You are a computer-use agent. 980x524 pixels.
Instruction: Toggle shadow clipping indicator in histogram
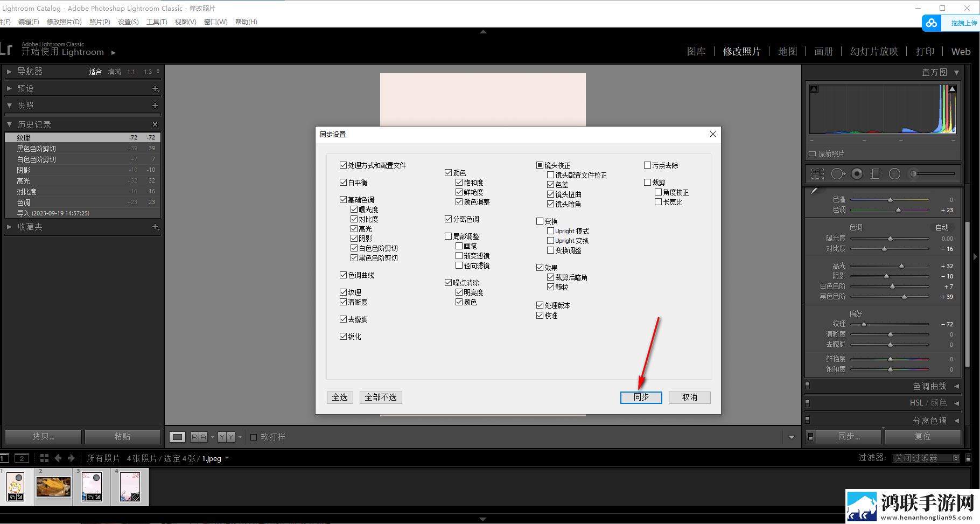pyautogui.click(x=814, y=89)
